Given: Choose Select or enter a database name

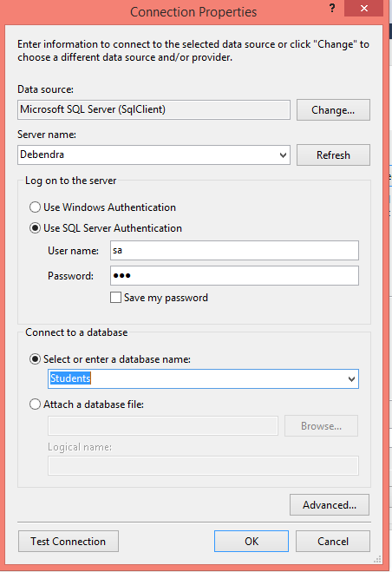Looking at the screenshot, I should (x=35, y=359).
